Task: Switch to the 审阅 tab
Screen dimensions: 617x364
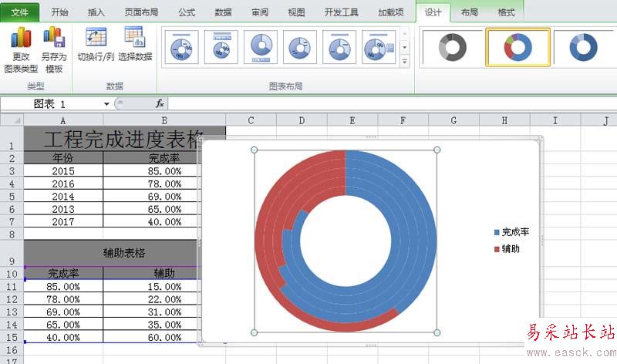Action: click(x=260, y=12)
